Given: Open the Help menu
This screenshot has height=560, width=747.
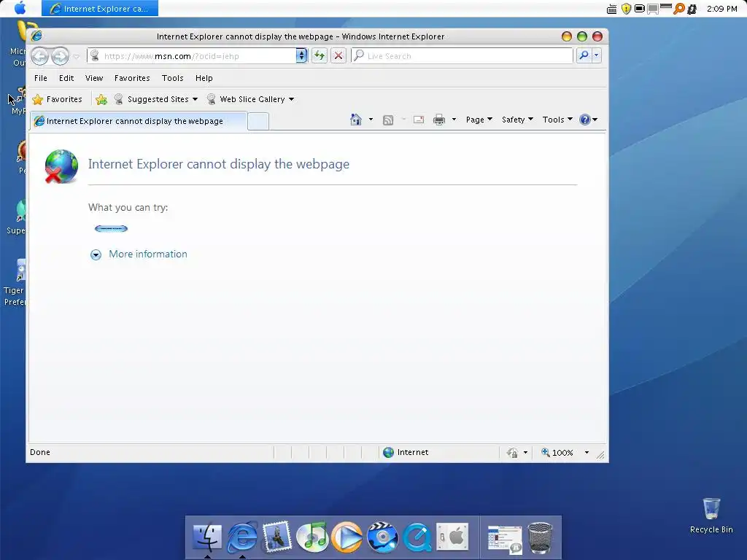Looking at the screenshot, I should click(x=204, y=78).
